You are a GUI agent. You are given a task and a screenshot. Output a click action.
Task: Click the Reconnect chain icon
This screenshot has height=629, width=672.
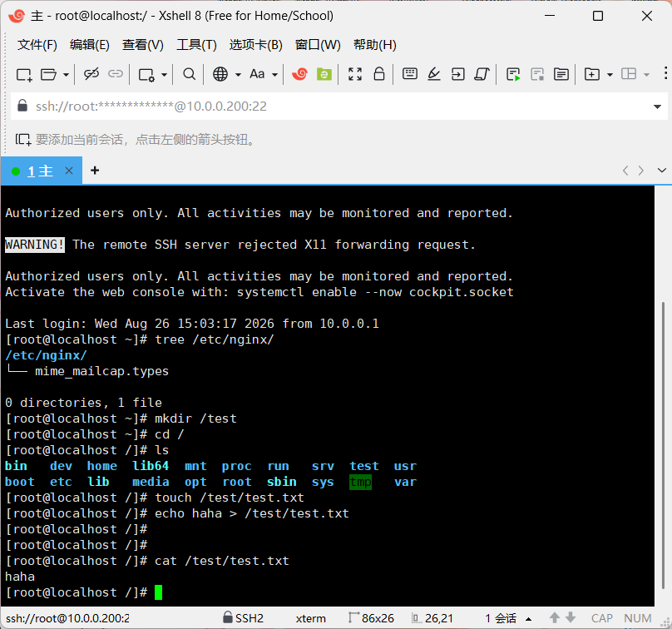tap(116, 74)
